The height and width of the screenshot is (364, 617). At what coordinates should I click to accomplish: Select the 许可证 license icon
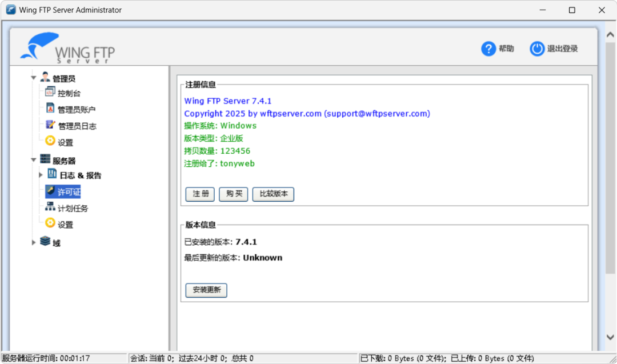(49, 191)
